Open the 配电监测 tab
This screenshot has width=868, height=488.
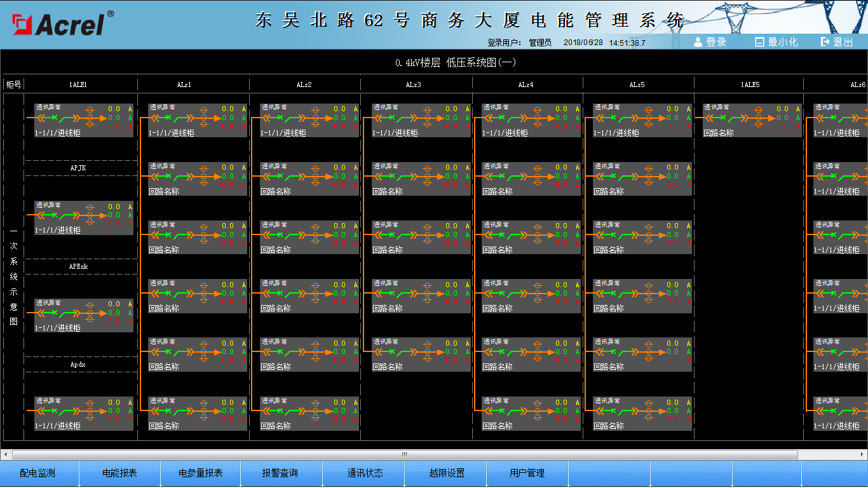pos(37,473)
